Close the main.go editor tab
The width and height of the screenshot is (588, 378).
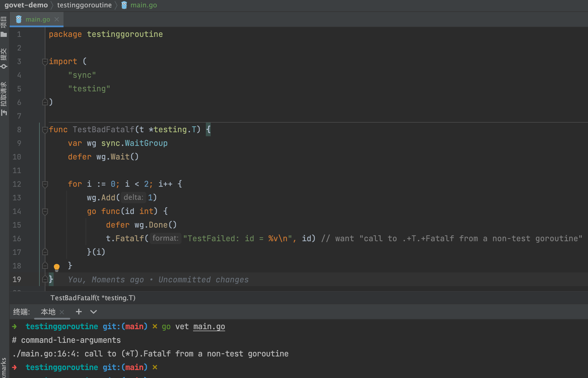pyautogui.click(x=57, y=19)
